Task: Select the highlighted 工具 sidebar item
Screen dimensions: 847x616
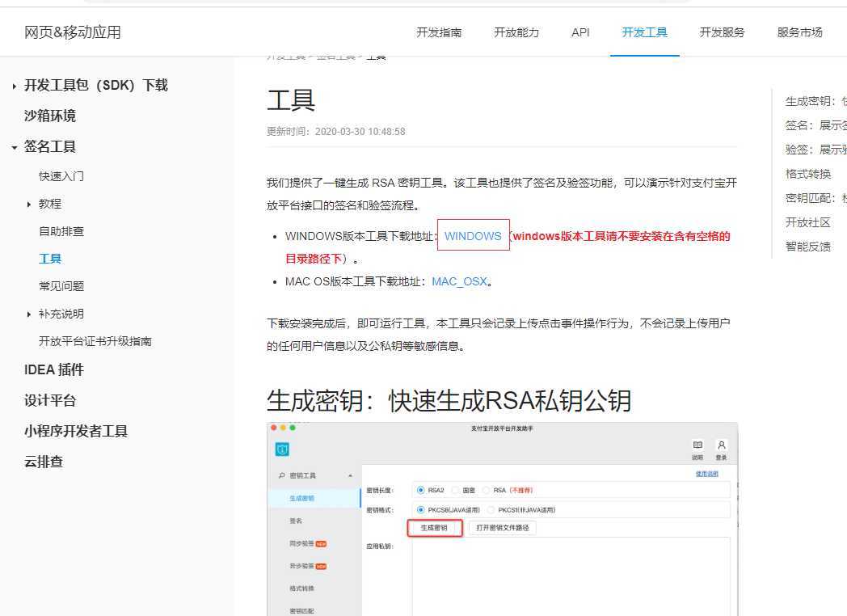Action: [x=50, y=259]
